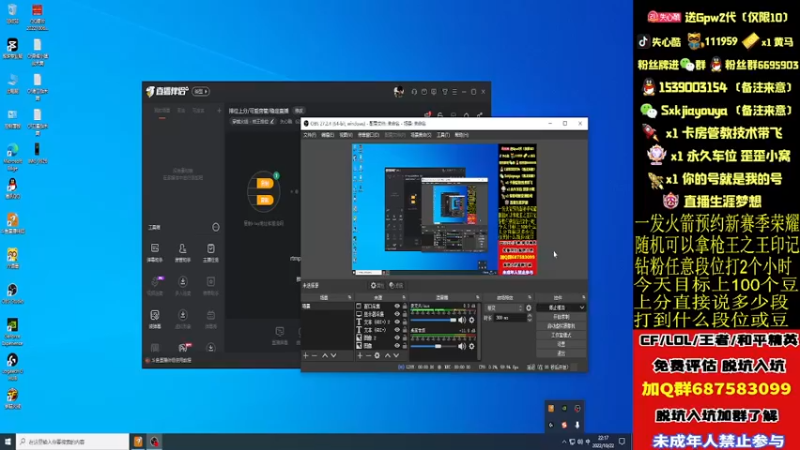The width and height of the screenshot is (800, 450).
Task: Move scene up arrow in Scenes panel
Action: tap(324, 356)
